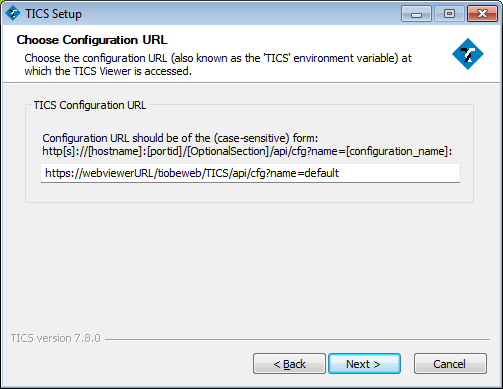Click the blue TICS diamond logo in header
The width and height of the screenshot is (503, 389).
pyautogui.click(x=468, y=54)
